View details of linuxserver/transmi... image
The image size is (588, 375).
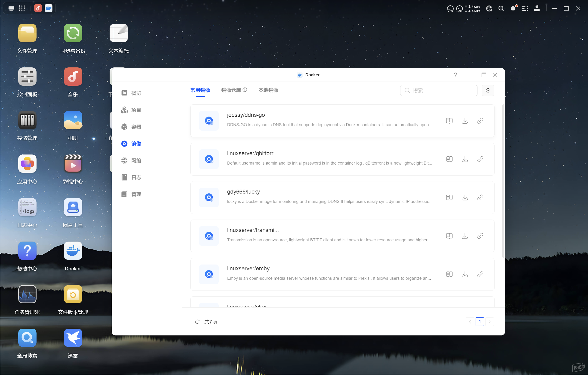click(x=449, y=235)
